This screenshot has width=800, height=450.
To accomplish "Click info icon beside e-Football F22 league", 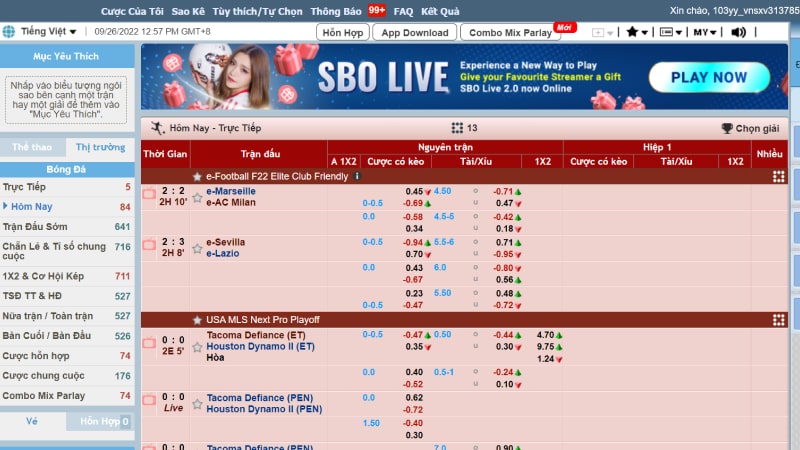I will pos(357,176).
